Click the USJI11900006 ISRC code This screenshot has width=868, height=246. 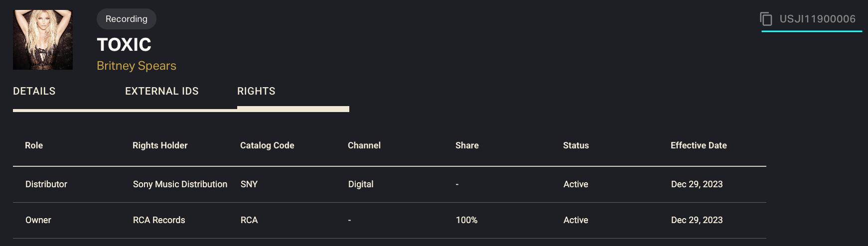pos(817,19)
